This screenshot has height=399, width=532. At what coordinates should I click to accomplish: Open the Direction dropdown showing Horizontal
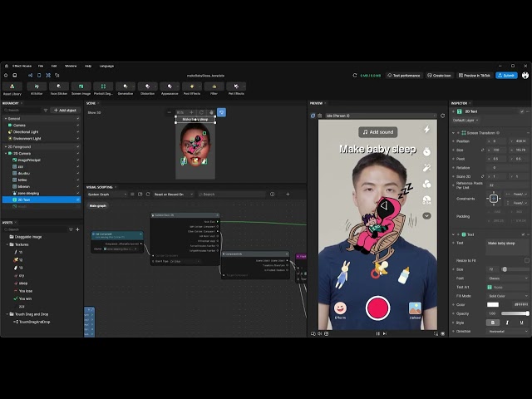[508, 331]
